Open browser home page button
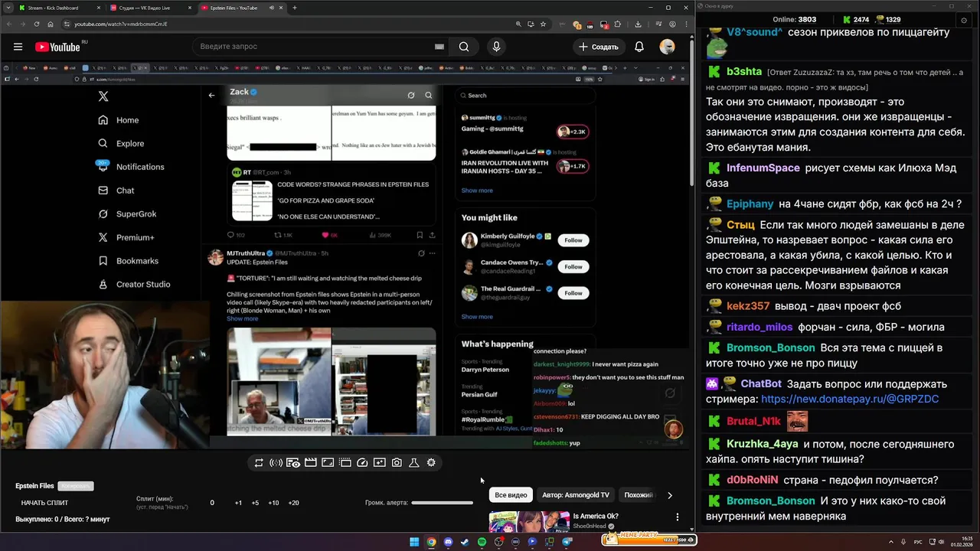This screenshot has width=980, height=551. click(x=51, y=24)
